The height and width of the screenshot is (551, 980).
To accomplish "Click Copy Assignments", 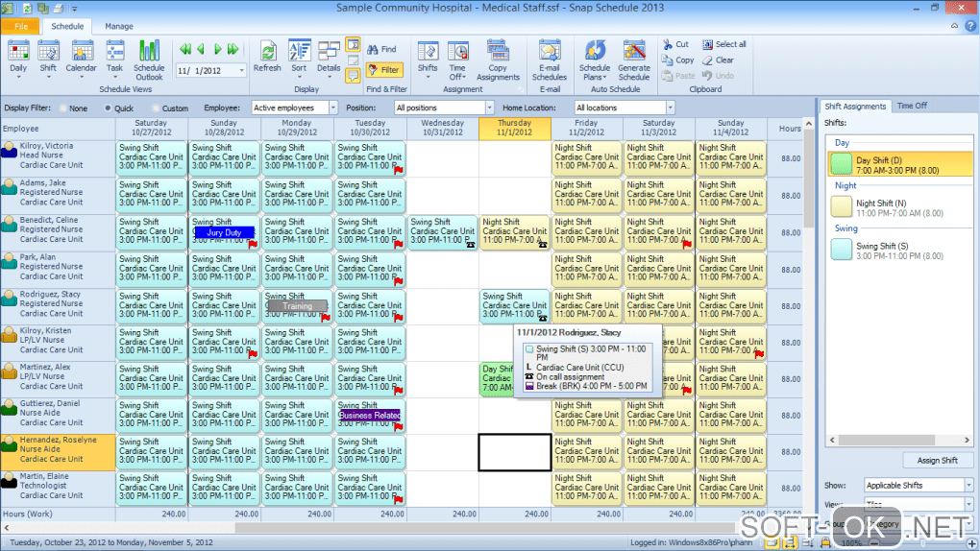I will 498,60.
